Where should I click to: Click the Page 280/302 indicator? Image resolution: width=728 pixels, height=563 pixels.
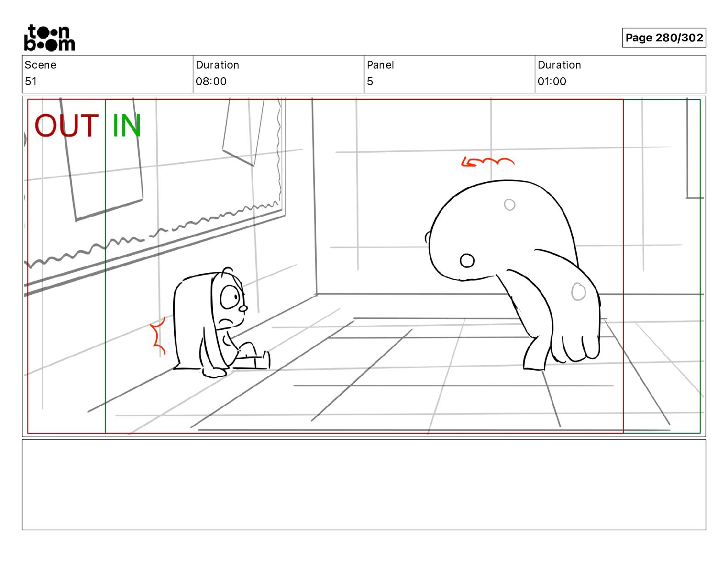click(x=664, y=38)
